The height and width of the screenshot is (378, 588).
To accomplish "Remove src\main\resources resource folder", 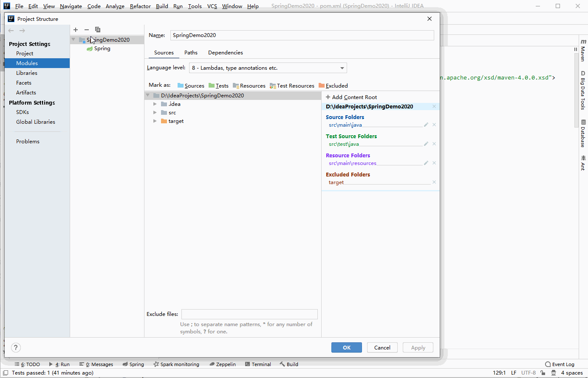I will pos(434,163).
